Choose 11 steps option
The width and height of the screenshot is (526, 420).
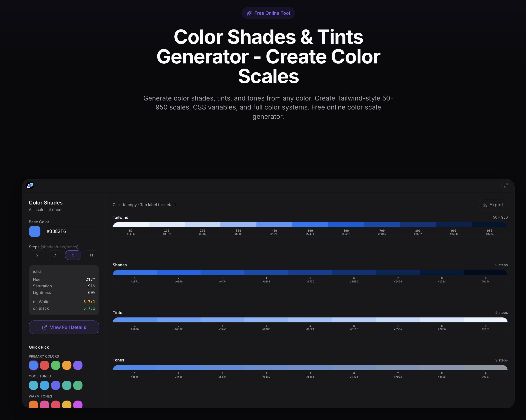(91, 255)
